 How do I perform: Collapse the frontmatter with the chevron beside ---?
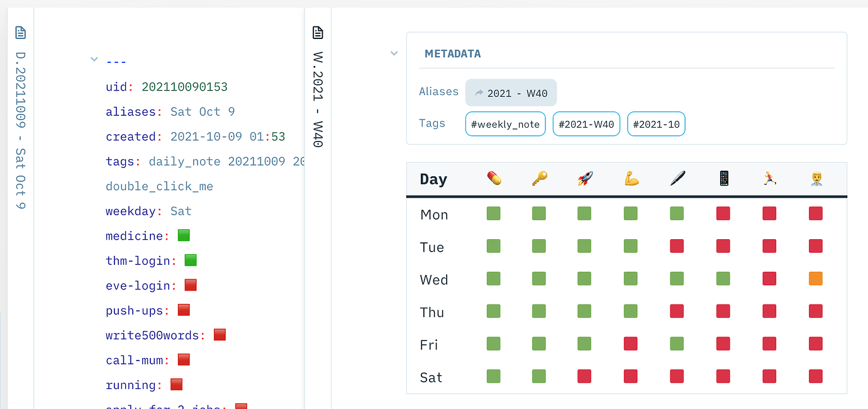[94, 59]
